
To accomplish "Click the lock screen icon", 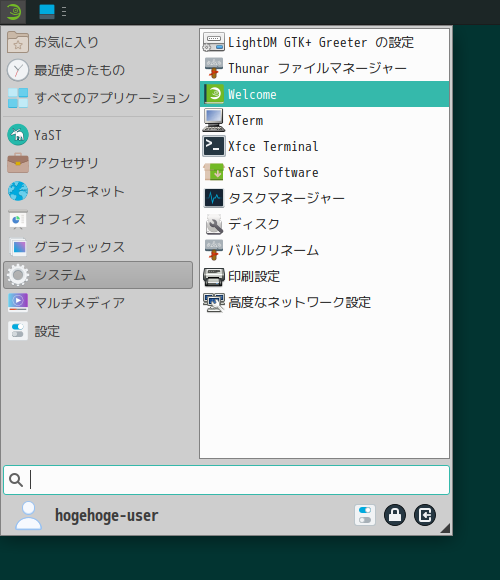I will 395,515.
